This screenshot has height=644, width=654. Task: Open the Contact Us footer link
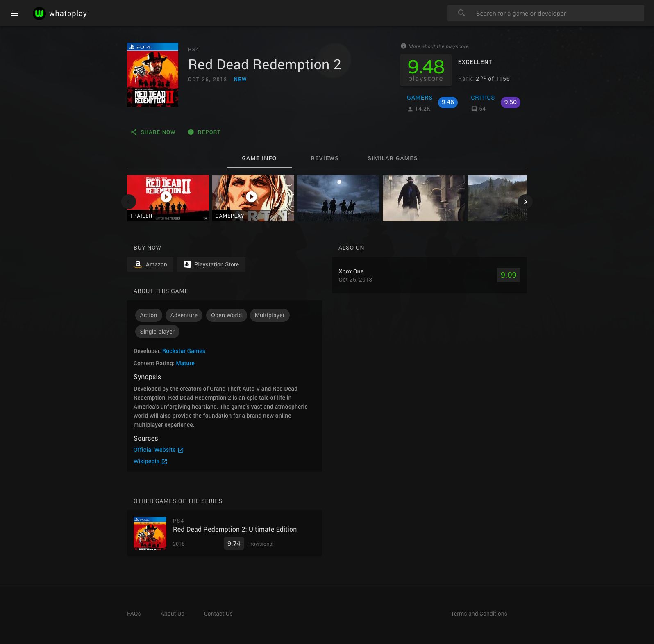tap(218, 614)
